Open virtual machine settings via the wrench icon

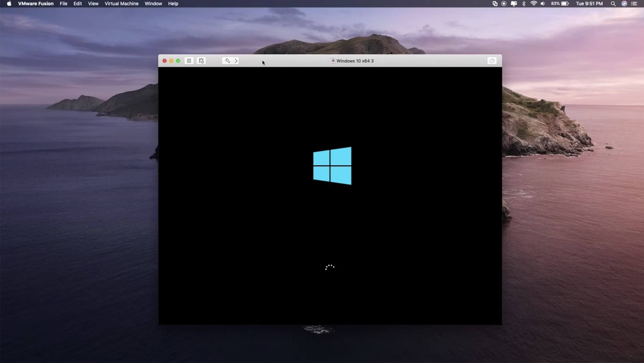(227, 60)
